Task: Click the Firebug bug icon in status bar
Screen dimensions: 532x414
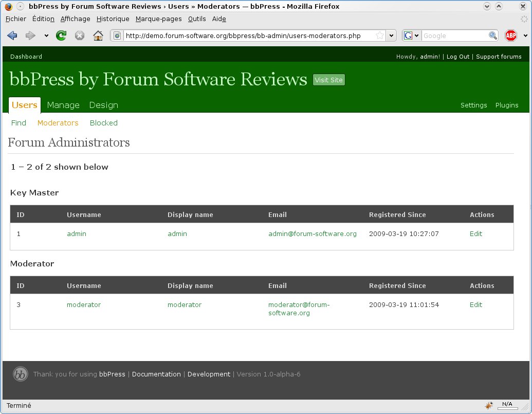Action: point(489,405)
